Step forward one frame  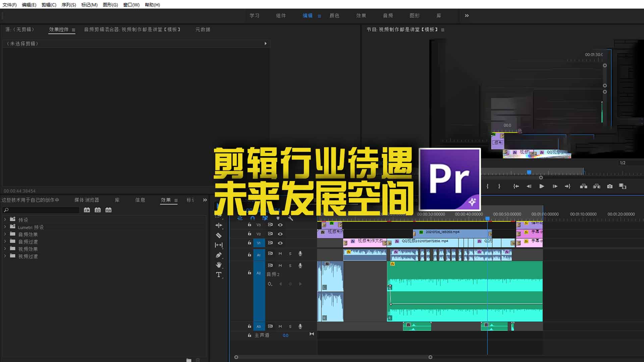pos(555,186)
